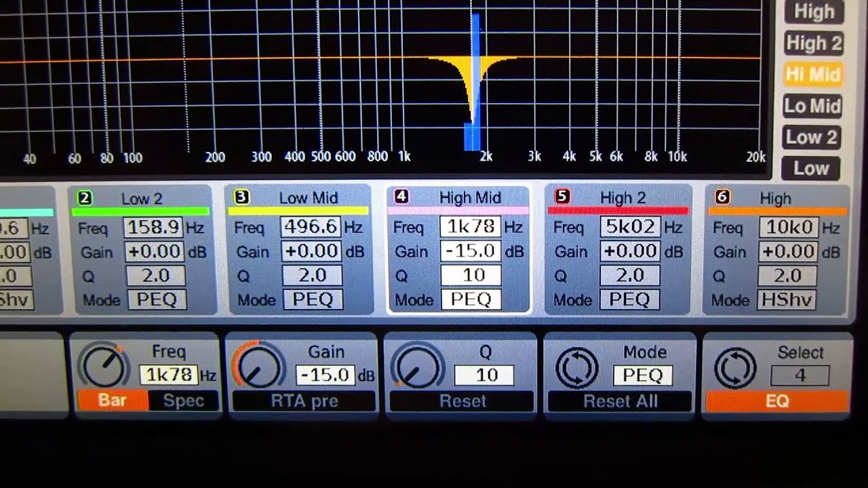Open High 2 Mode PEQ selector
The height and width of the screenshot is (488, 868).
[x=629, y=299]
